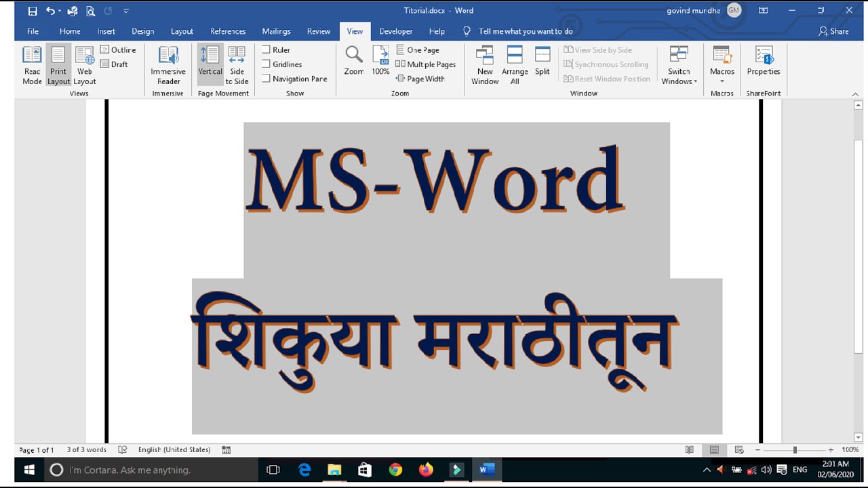The image size is (868, 488).
Task: Click Read Mode icon in status bar
Action: point(690,450)
